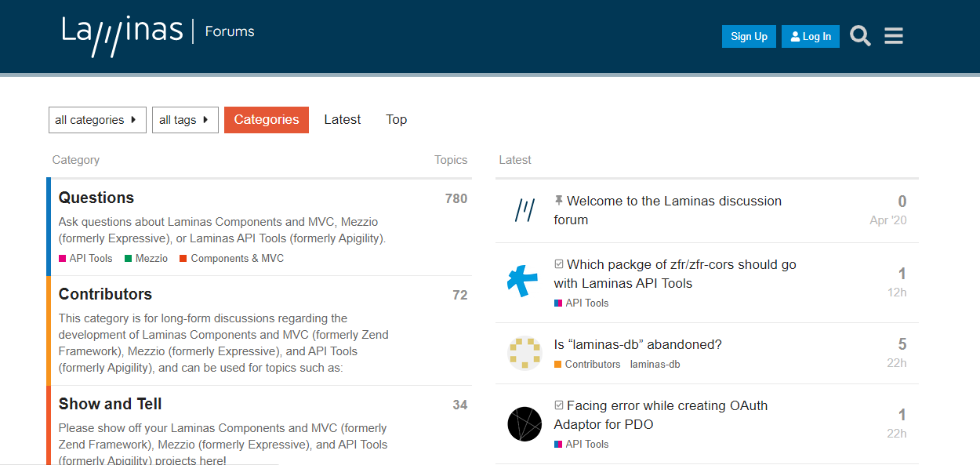Viewport: 980px width, 465px height.
Task: Expand the all tags dropdown
Action: click(x=185, y=120)
